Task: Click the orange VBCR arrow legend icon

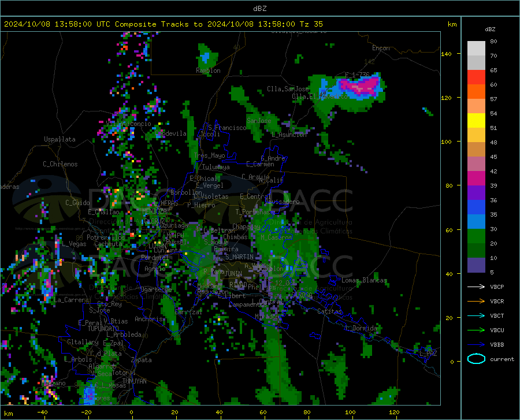Action: (x=476, y=302)
